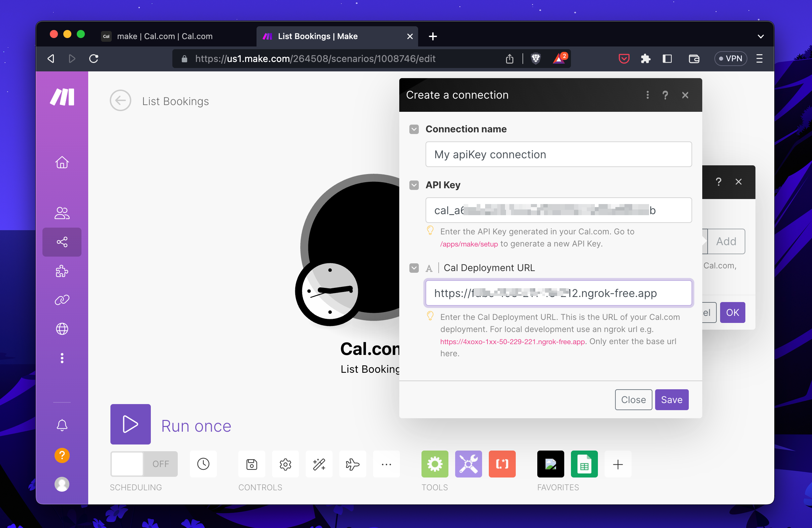Screen dimensions: 812x528
Task: Click the Google Sheets favorite icon
Action: tap(584, 464)
